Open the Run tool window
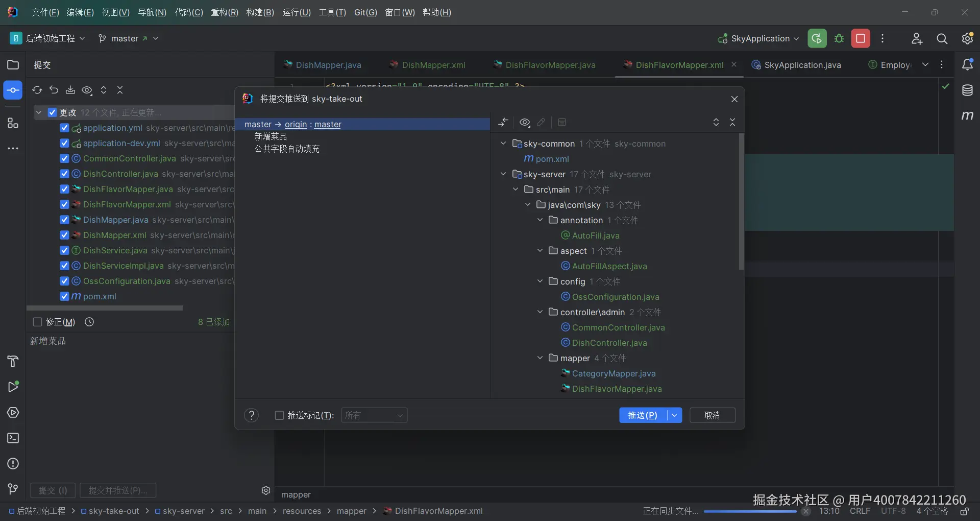The width and height of the screenshot is (980, 521). [x=13, y=387]
